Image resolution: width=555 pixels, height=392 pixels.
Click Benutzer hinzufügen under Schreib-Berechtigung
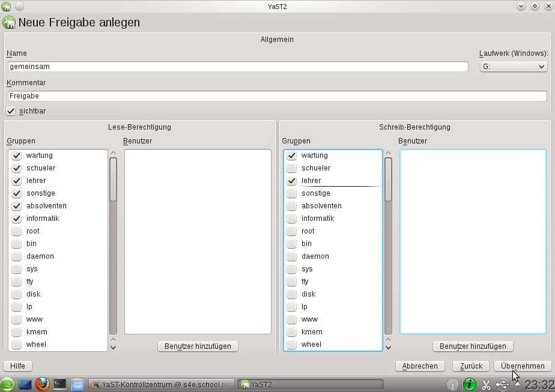point(473,346)
